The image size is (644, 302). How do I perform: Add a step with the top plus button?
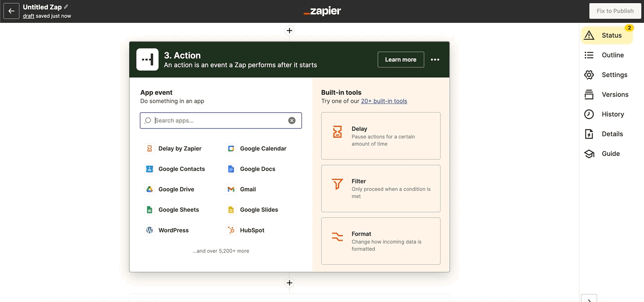[x=289, y=30]
